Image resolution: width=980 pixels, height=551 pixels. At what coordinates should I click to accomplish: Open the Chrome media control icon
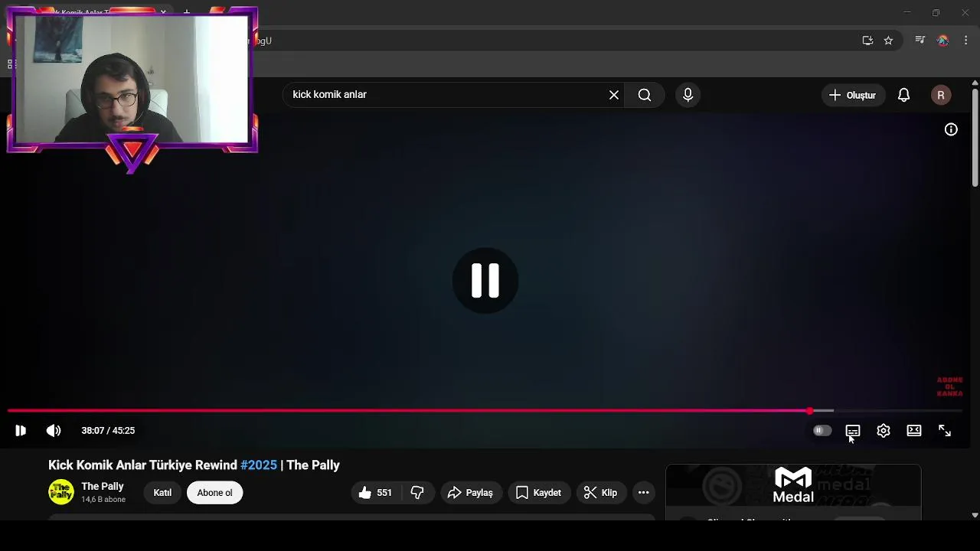tap(920, 41)
